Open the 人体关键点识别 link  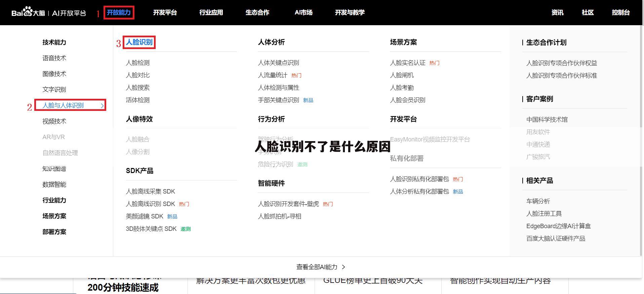[x=278, y=63]
